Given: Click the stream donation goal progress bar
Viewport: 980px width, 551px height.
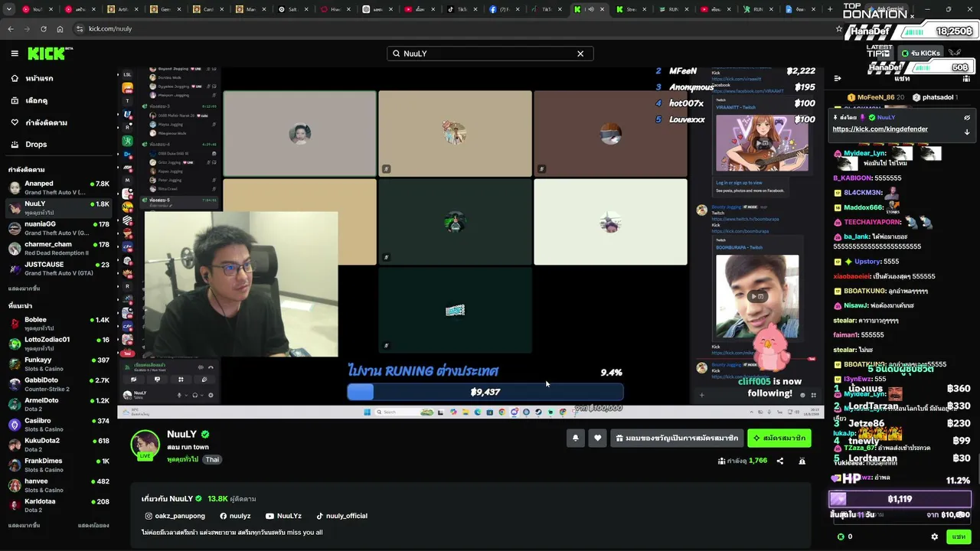Looking at the screenshot, I should [x=485, y=392].
